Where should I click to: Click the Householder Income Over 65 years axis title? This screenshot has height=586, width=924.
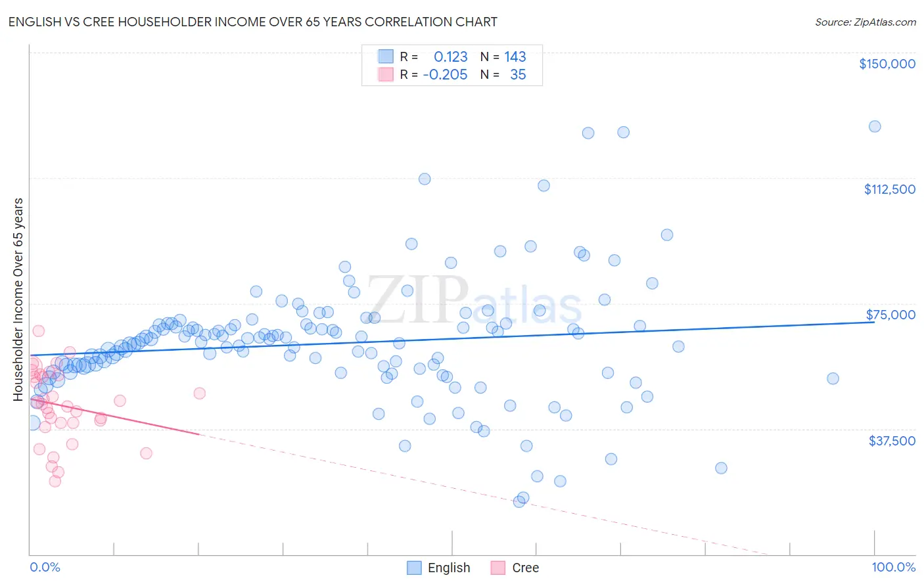pos(18,300)
